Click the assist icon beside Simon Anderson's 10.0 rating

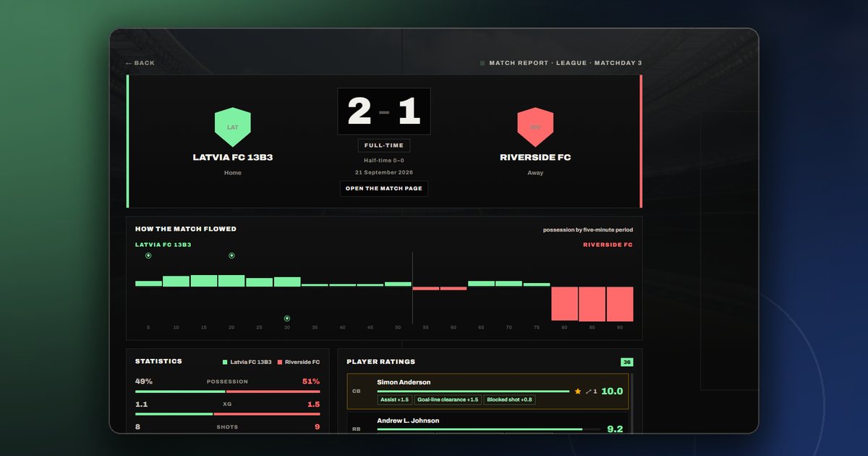coord(589,392)
